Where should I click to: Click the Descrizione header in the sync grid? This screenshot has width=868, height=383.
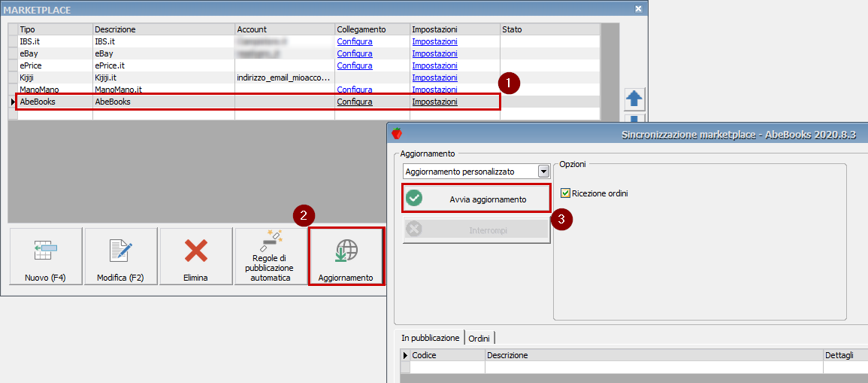(x=654, y=354)
